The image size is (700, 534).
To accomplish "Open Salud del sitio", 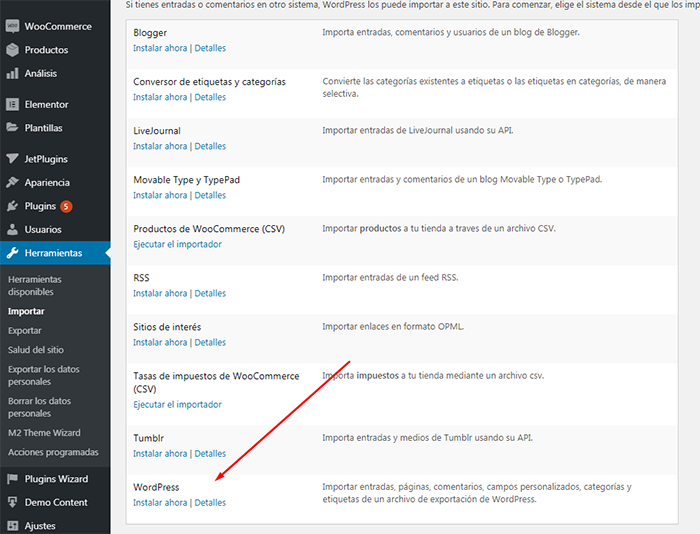I will pyautogui.click(x=36, y=350).
